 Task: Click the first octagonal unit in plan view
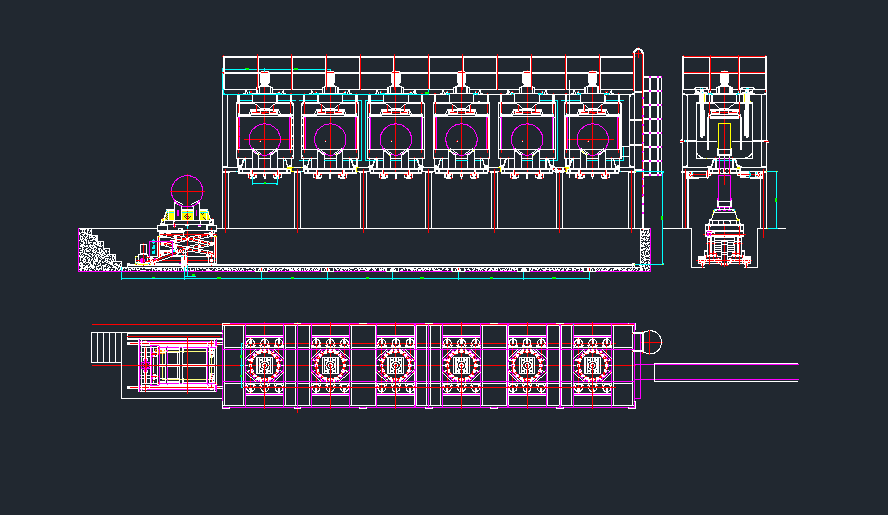(265, 366)
